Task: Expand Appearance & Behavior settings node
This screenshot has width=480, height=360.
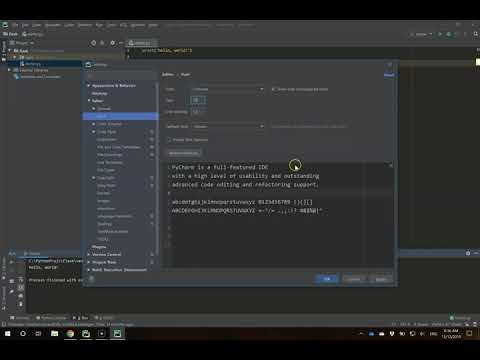Action: tap(89, 86)
